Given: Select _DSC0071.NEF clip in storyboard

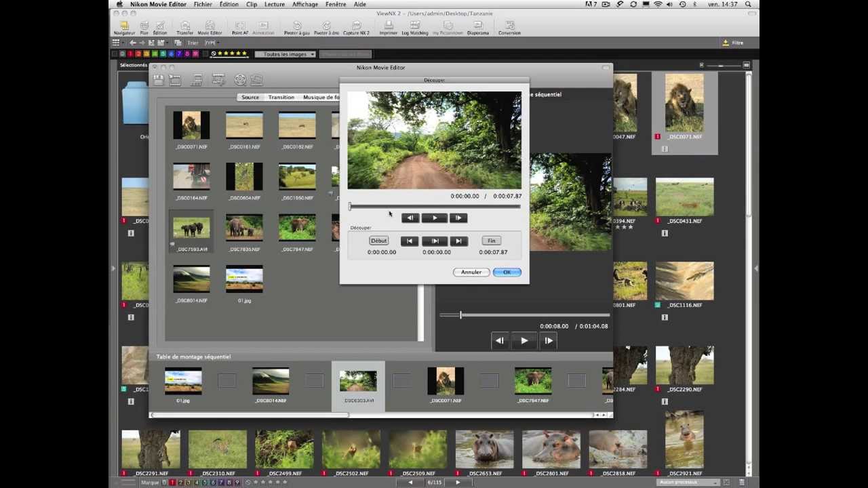Looking at the screenshot, I should 446,385.
